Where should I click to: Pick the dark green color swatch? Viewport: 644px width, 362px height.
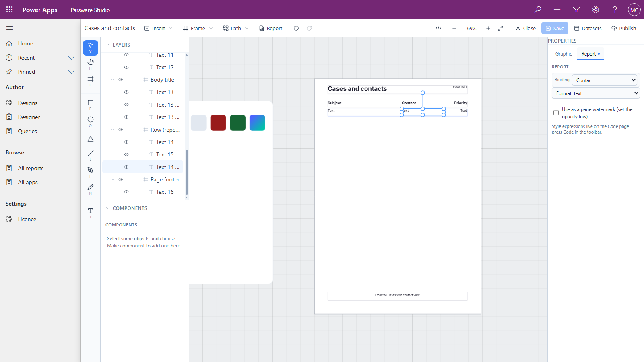(238, 123)
